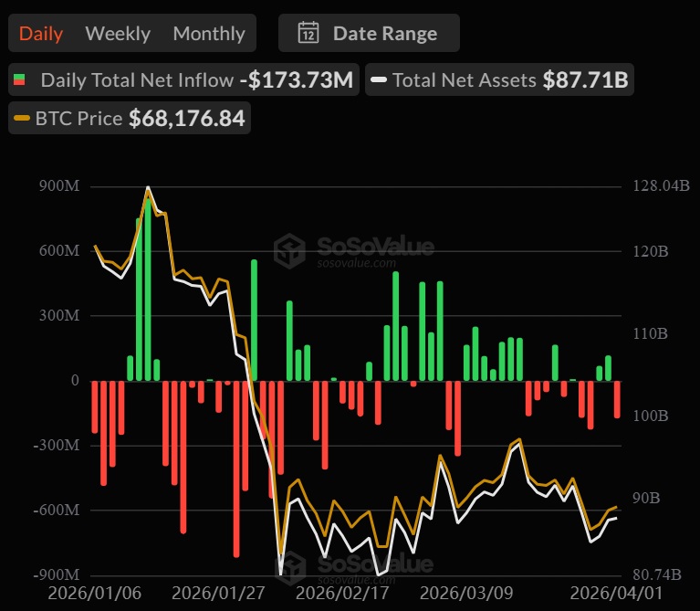Click the 2026/03/09 date label

tap(466, 593)
